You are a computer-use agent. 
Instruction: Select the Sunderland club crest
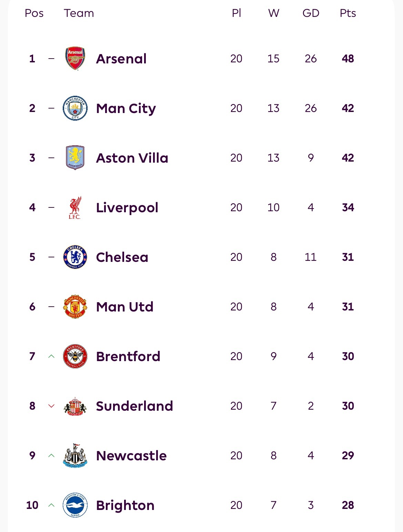click(75, 406)
